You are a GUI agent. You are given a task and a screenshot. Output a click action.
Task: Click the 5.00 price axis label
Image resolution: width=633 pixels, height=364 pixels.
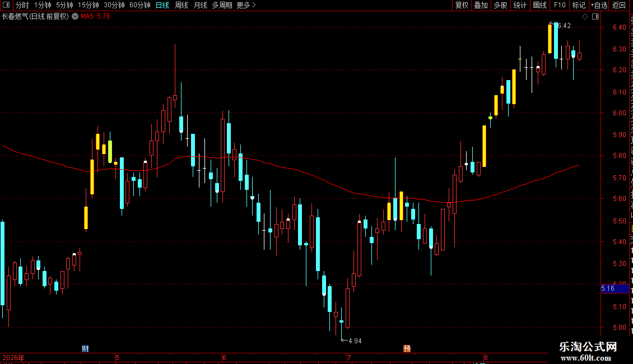(x=619, y=328)
